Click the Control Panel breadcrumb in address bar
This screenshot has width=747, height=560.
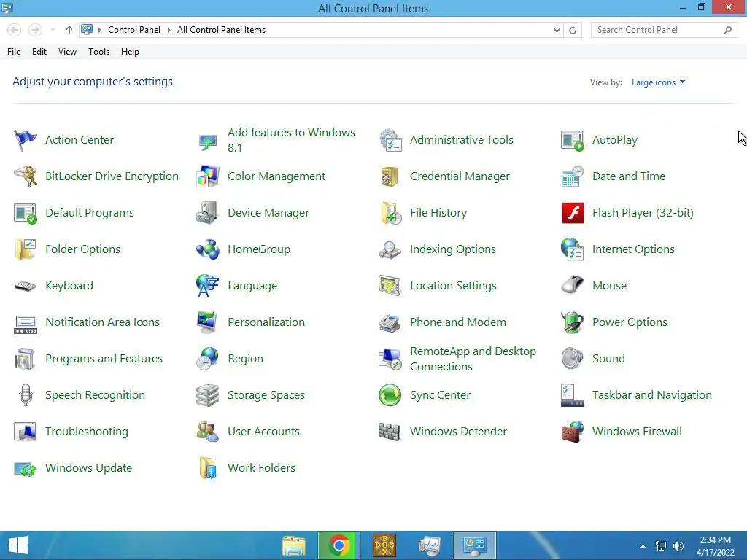(134, 30)
